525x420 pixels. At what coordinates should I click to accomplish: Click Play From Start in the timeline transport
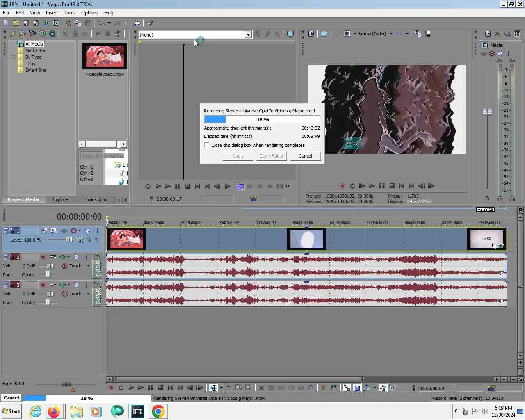coord(130,388)
